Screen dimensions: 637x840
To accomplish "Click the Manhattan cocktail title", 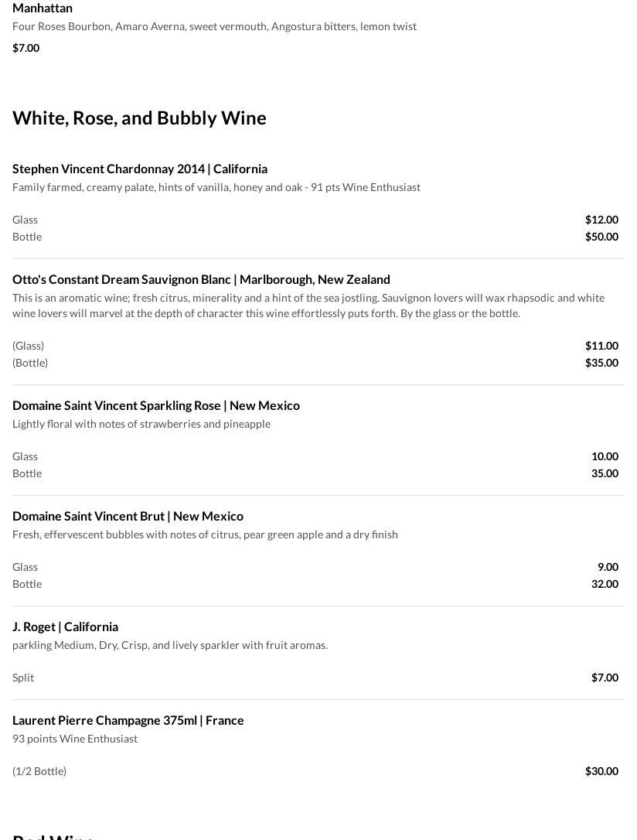I will [43, 8].
